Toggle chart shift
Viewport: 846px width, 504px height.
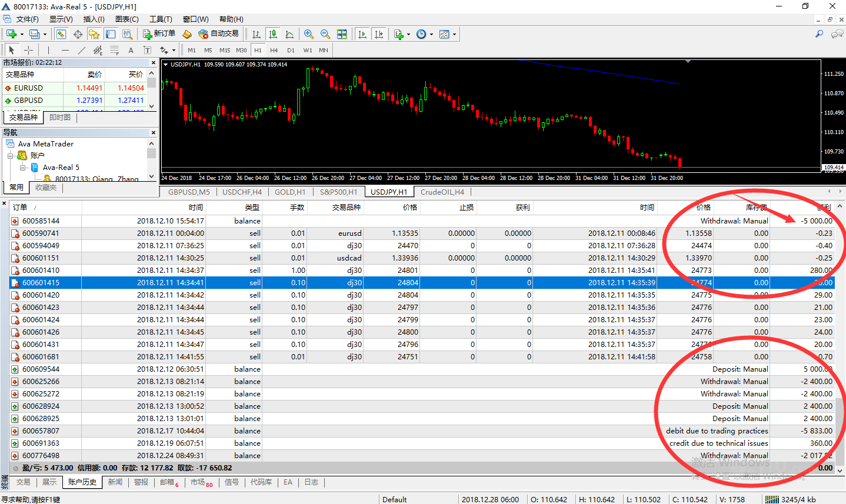click(x=379, y=34)
